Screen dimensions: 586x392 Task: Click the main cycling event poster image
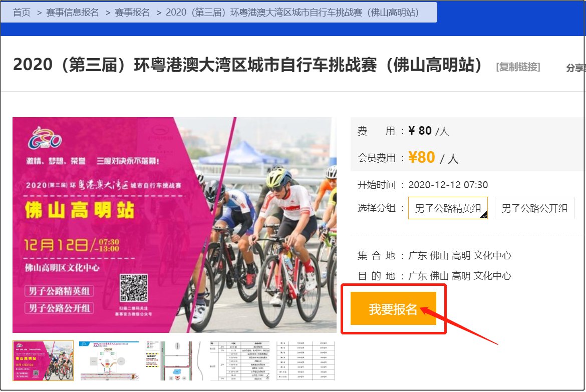[x=174, y=225]
